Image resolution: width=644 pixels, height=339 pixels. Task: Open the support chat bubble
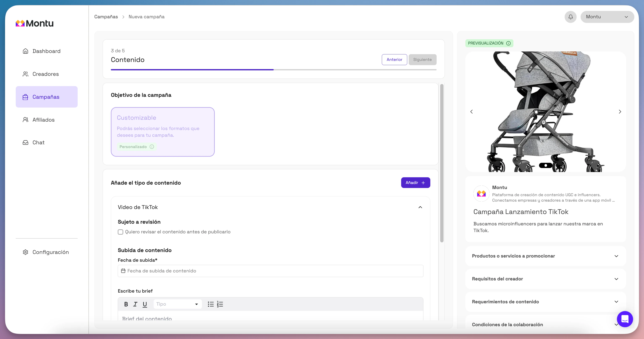point(625,319)
